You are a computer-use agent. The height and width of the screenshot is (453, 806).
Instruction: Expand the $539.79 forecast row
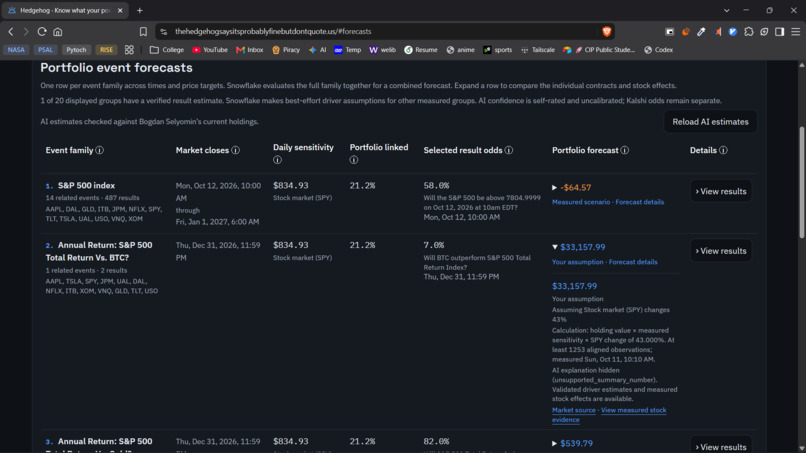[x=554, y=443]
